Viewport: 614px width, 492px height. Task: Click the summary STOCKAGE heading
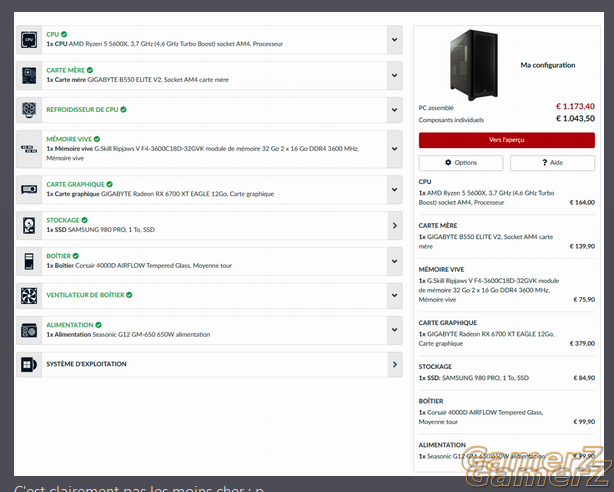[x=435, y=367]
